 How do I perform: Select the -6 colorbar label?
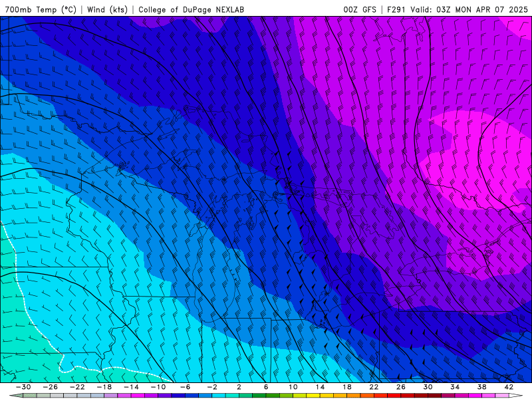(185, 387)
